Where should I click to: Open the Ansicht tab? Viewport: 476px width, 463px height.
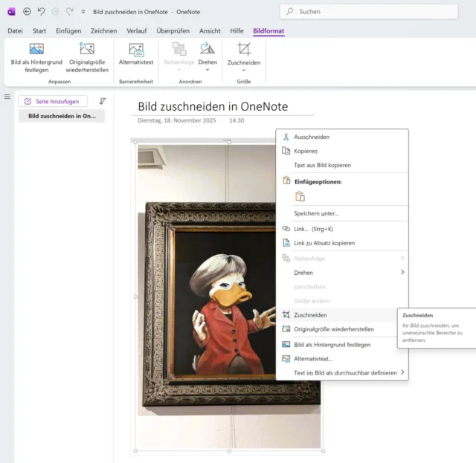(210, 30)
